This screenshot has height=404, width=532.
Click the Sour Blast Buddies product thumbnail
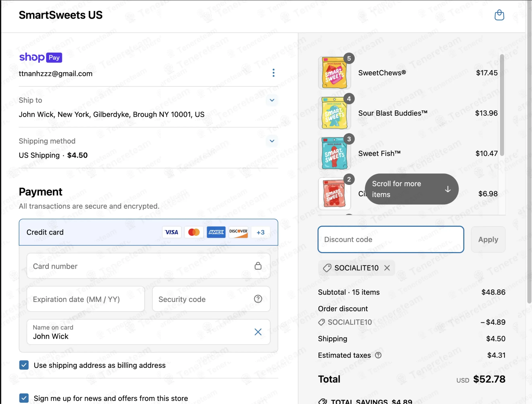click(x=334, y=113)
